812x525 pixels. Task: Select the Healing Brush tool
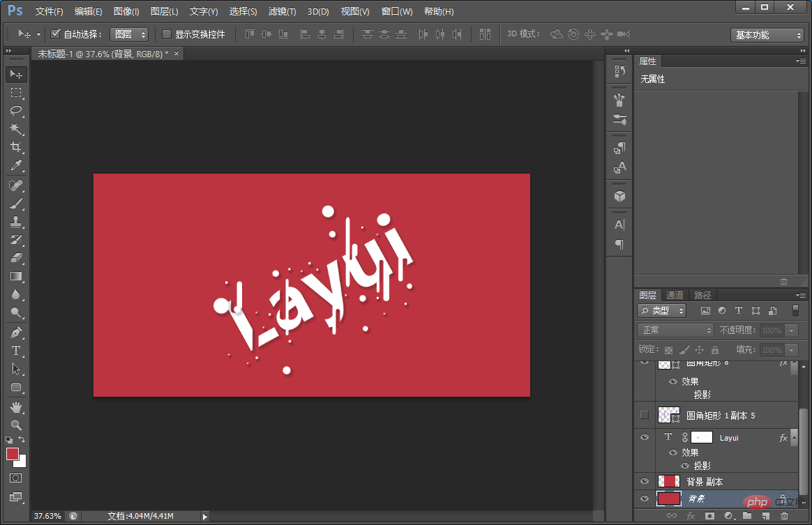[x=16, y=185]
